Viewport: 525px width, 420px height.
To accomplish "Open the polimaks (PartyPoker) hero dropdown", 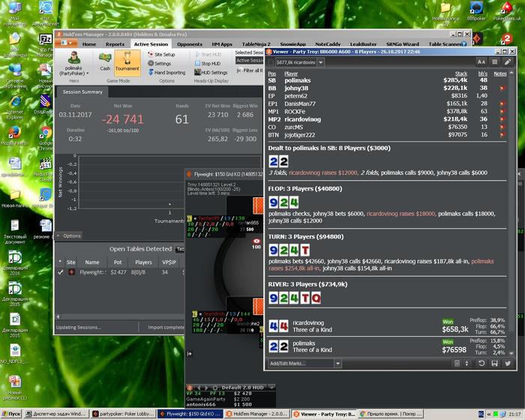I will tap(73, 70).
